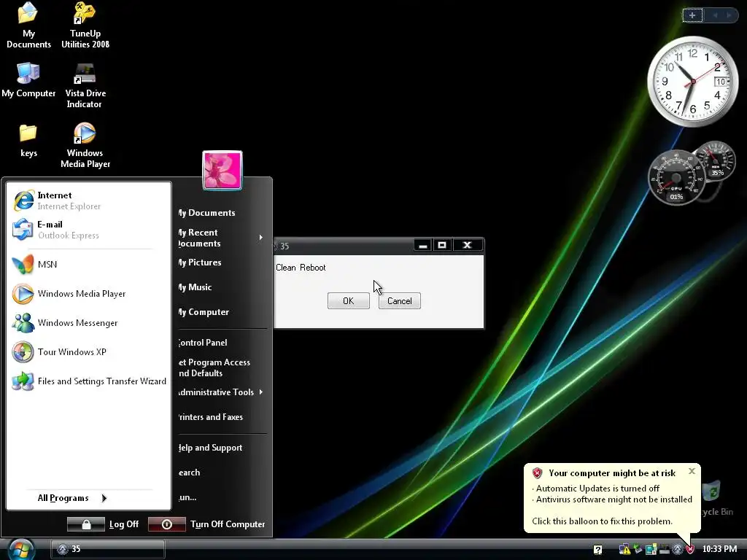Image resolution: width=747 pixels, height=560 pixels.
Task: Launch Outlook Express E-mail entry
Action: pyautogui.click(x=89, y=230)
